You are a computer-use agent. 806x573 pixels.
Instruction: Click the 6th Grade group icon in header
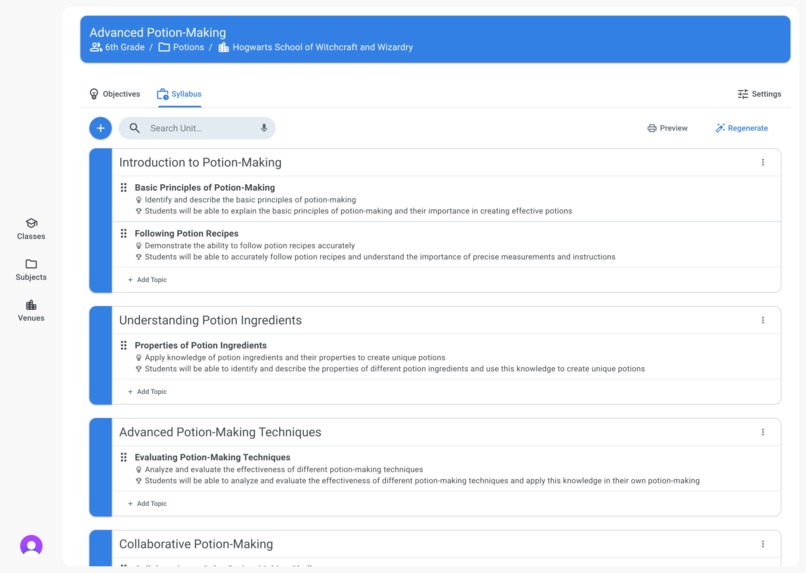(96, 47)
